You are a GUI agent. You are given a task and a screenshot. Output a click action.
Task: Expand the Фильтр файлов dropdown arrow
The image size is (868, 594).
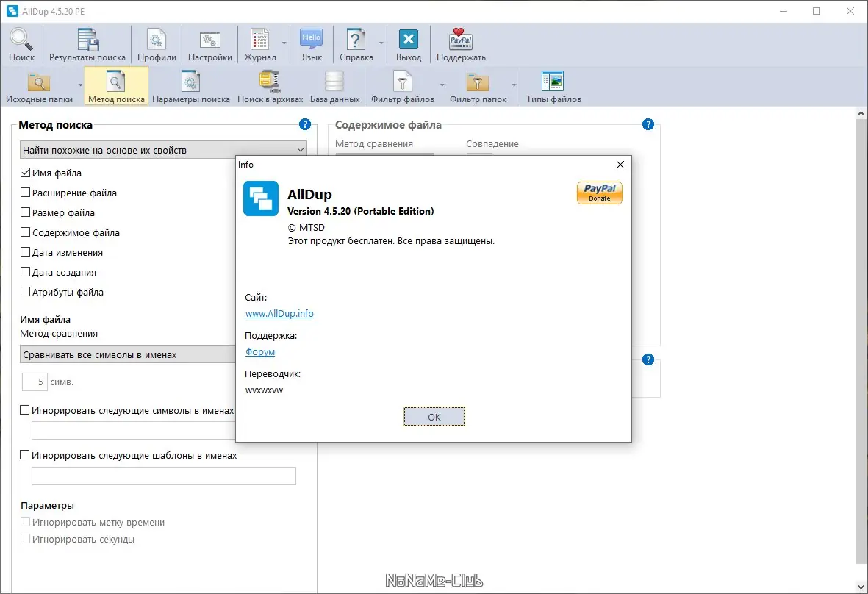(x=442, y=85)
